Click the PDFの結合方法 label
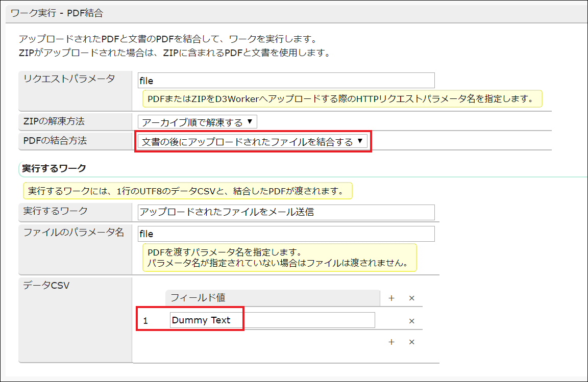 coord(55,141)
